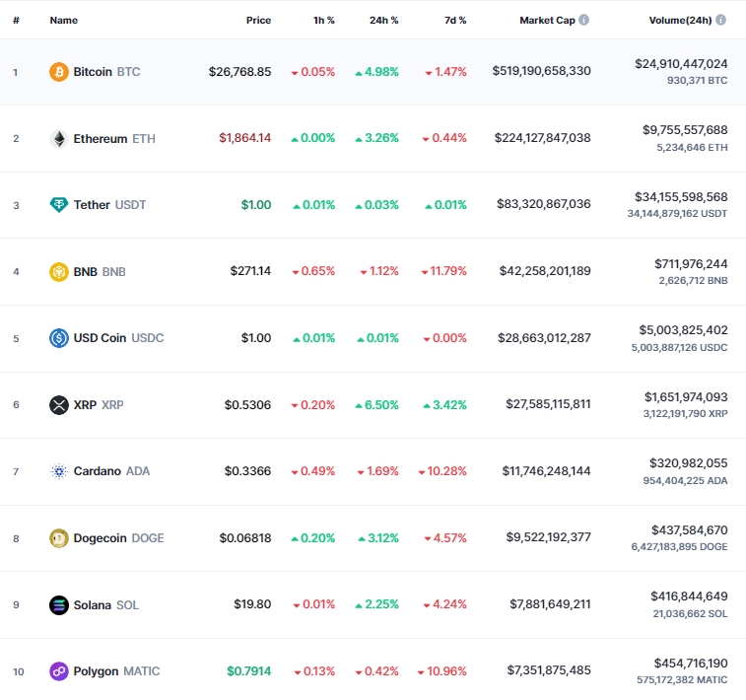Click Ethereum price $1,864.14
The width and height of the screenshot is (746, 700).
click(245, 138)
